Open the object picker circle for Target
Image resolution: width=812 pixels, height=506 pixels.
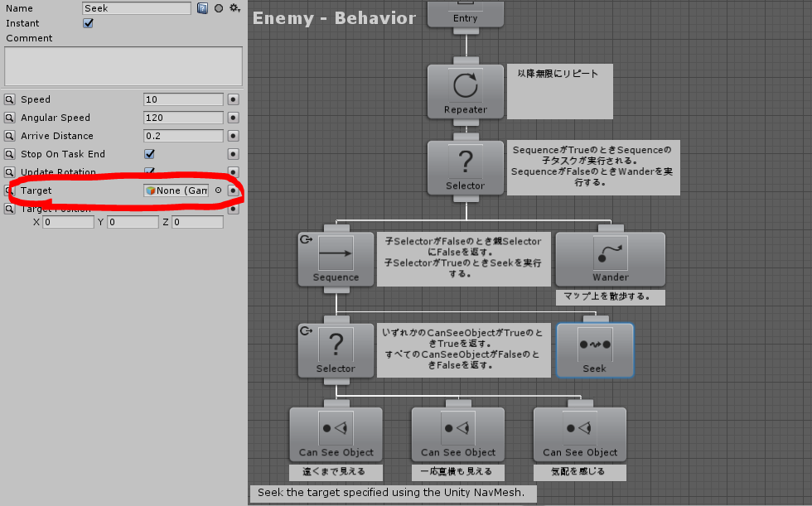(218, 190)
